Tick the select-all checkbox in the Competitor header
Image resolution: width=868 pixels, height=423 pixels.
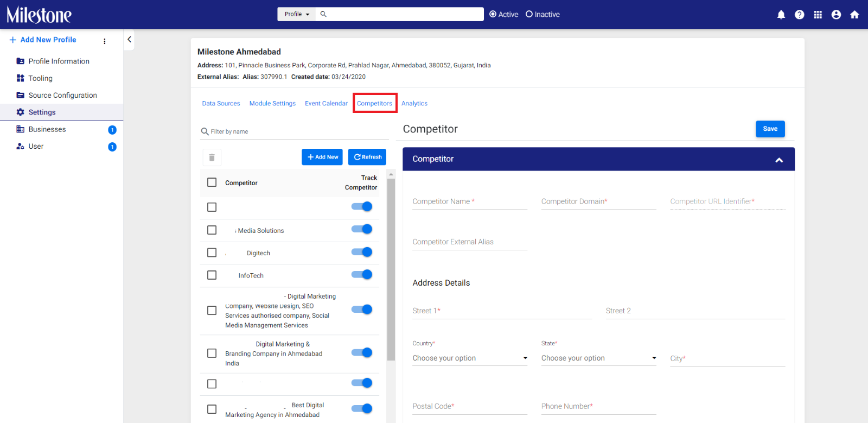[x=212, y=182]
